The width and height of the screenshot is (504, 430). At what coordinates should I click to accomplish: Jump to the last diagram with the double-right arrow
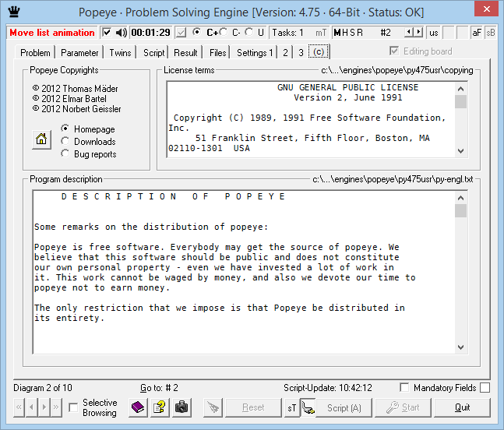pos(56,407)
